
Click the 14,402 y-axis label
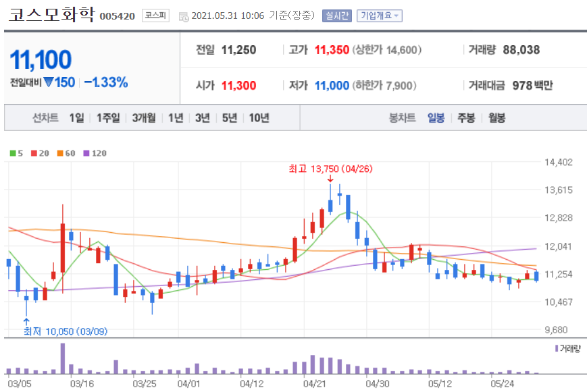click(x=558, y=163)
